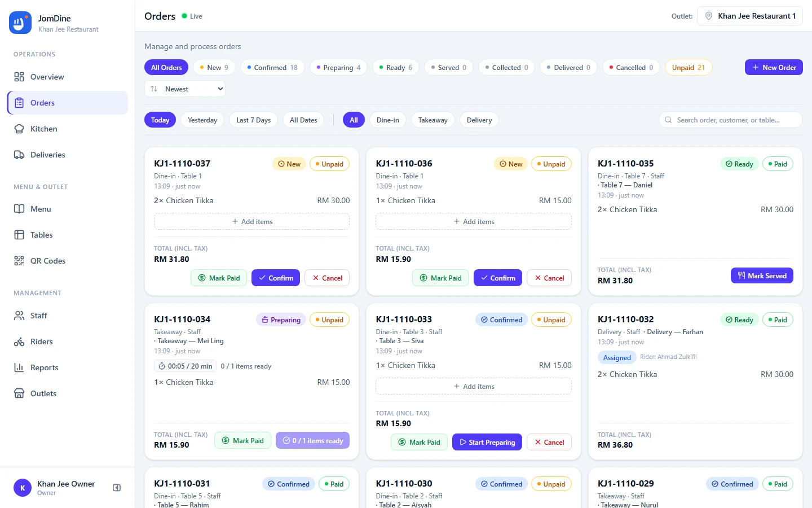Add items to order KJ1-1110-037

[x=251, y=222]
